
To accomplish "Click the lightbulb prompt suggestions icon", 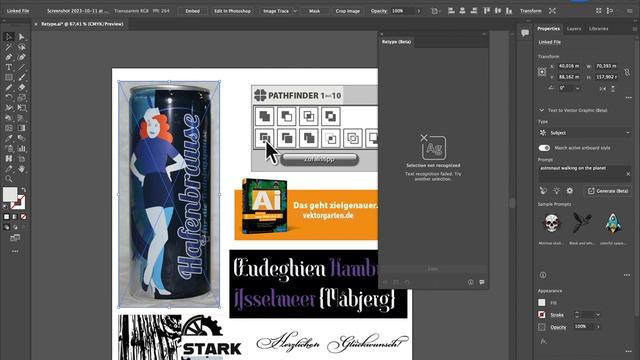I will pos(556,191).
